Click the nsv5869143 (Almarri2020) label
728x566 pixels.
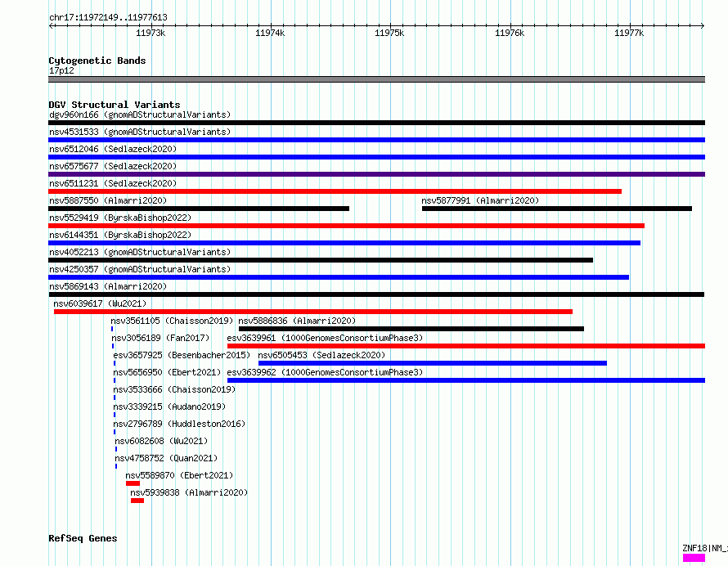[108, 286]
